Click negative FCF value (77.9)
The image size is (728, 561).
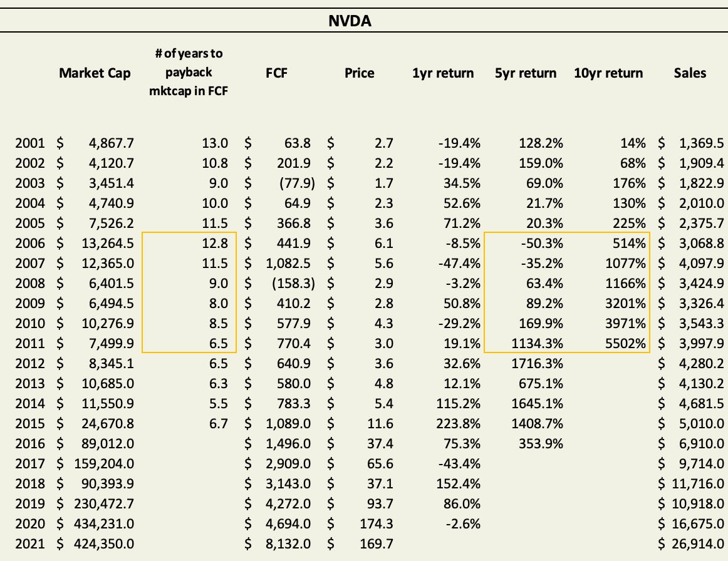[297, 183]
